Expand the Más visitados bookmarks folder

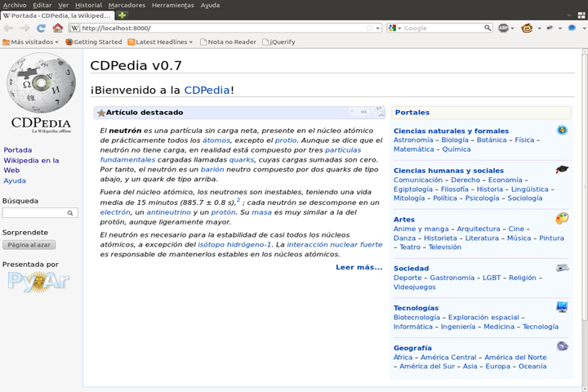(x=30, y=42)
